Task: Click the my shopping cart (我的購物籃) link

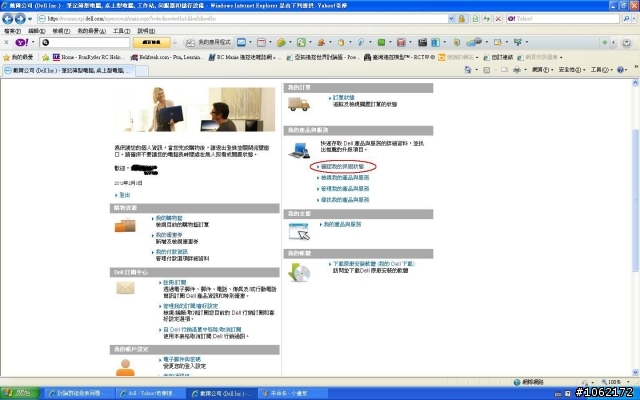Action: click(169, 218)
